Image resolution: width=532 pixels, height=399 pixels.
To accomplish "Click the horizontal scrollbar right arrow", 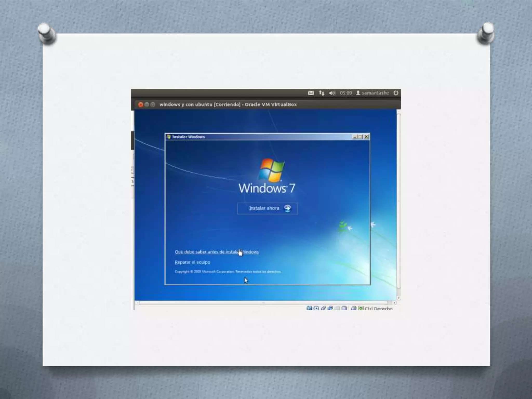I will pyautogui.click(x=394, y=303).
